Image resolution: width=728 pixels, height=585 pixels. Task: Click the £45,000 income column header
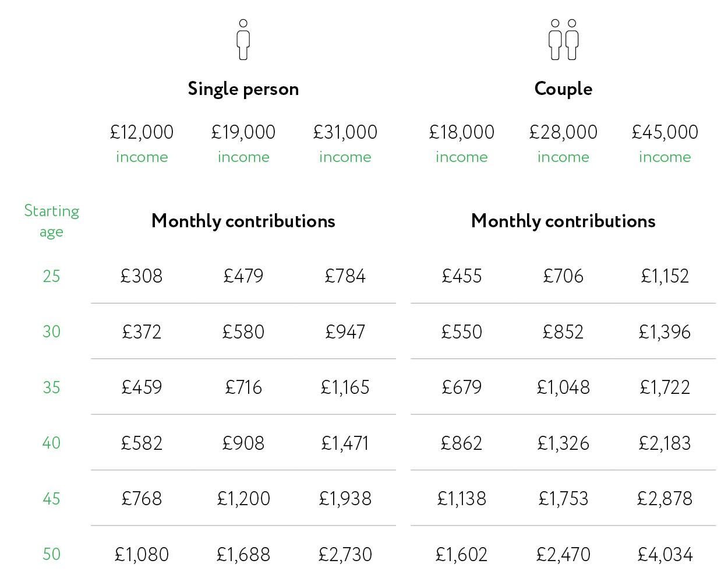pyautogui.click(x=665, y=143)
